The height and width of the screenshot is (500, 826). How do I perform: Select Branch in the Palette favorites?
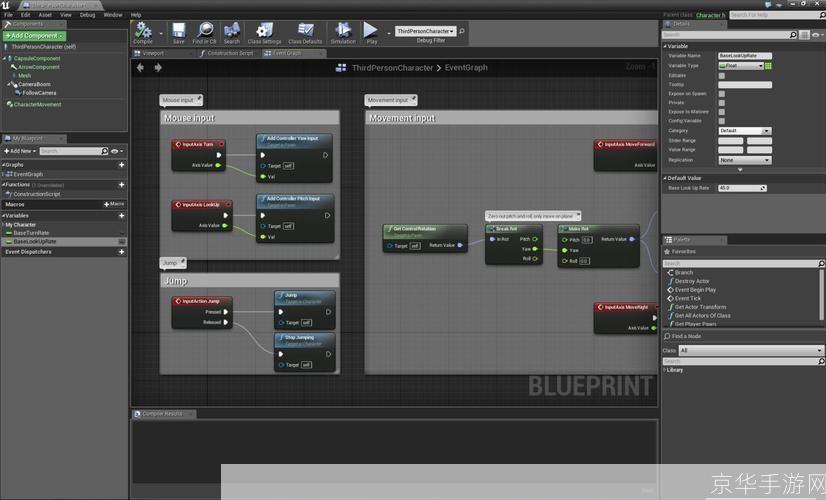coord(684,272)
